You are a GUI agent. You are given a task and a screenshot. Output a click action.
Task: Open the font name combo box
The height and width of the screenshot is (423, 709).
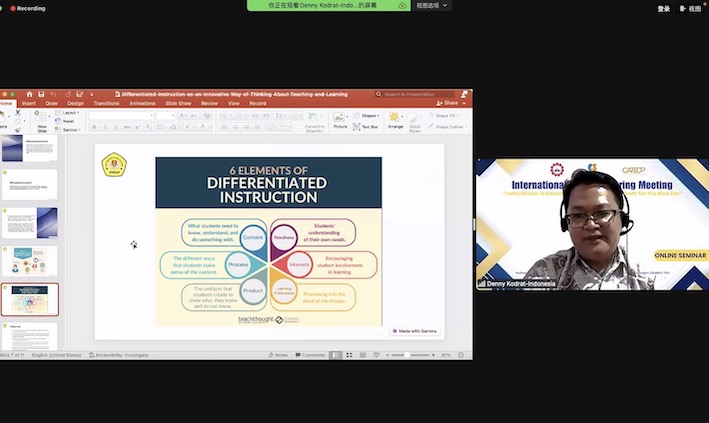121,116
